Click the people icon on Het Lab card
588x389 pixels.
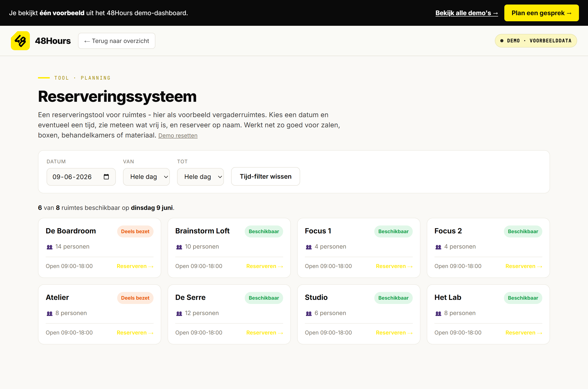(x=438, y=313)
